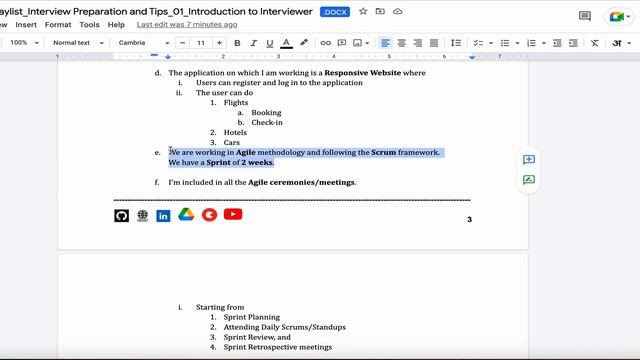Open the GitHub icon in footer
The height and width of the screenshot is (360, 640).
[122, 216]
